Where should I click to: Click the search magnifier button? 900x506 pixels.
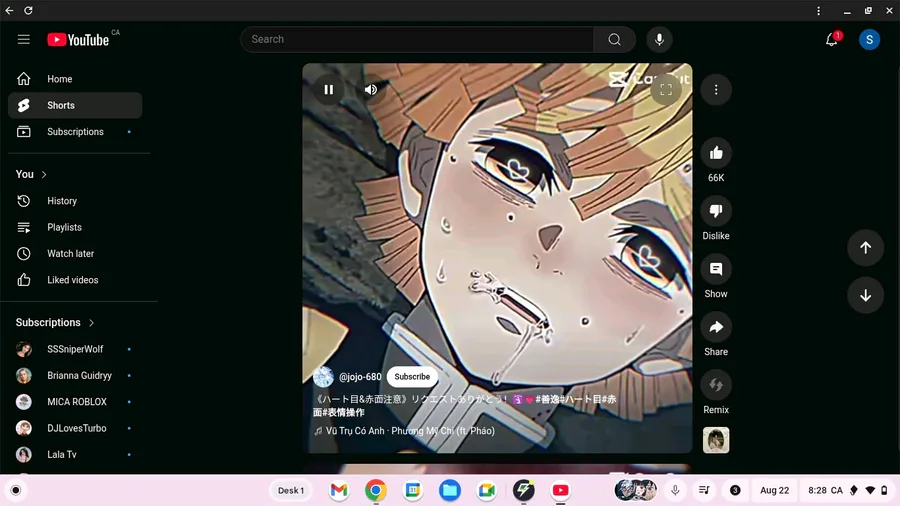click(x=614, y=40)
